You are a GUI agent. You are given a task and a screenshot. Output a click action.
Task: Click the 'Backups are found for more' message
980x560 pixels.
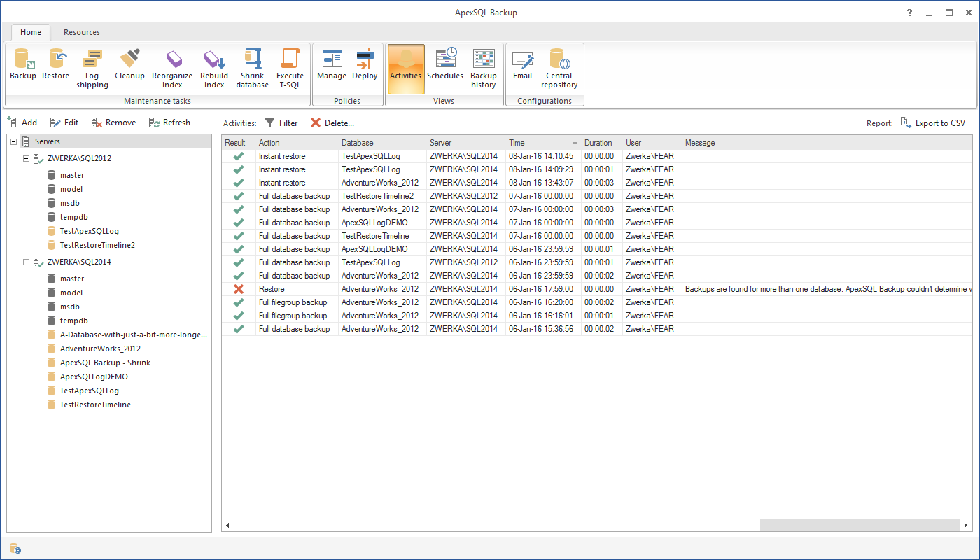tap(829, 289)
